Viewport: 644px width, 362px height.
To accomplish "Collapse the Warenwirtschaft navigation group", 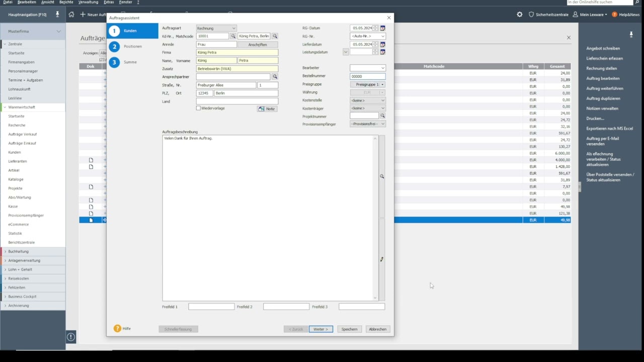I will pos(6,107).
